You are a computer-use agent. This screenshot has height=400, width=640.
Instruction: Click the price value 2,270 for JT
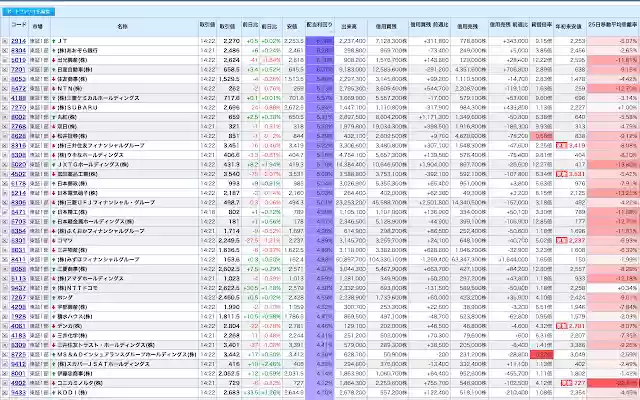232,41
